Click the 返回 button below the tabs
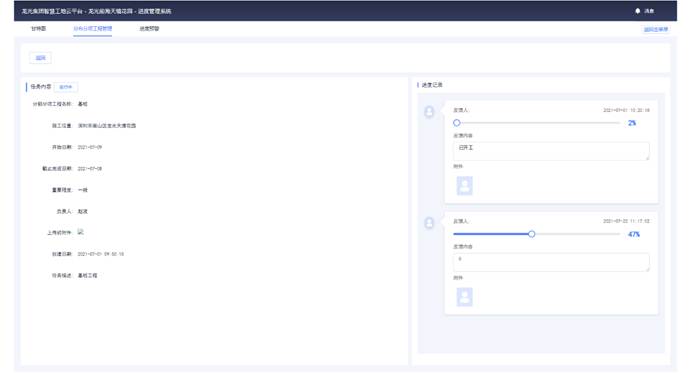Image resolution: width=691 pixels, height=373 pixels. coord(41,58)
